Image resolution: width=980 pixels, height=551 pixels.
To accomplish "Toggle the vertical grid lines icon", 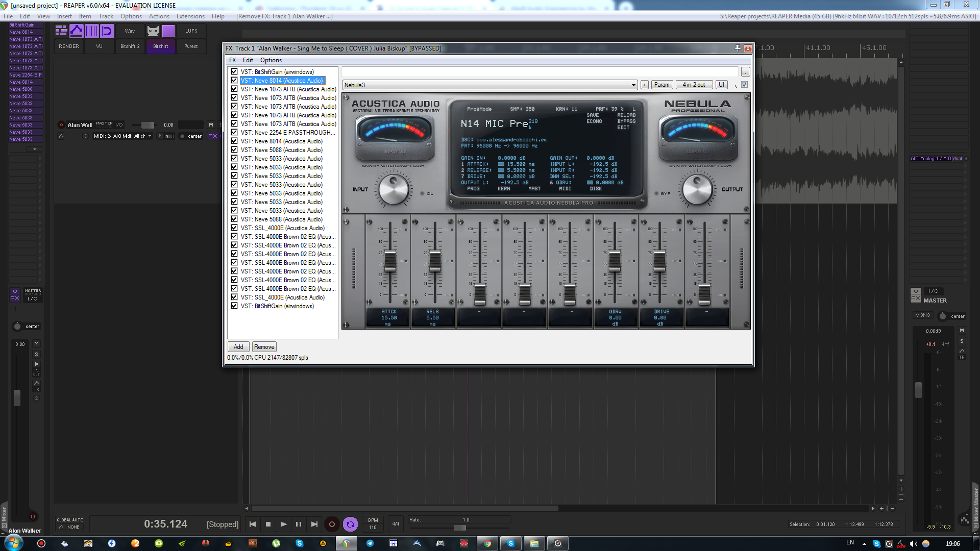I will 92,31.
